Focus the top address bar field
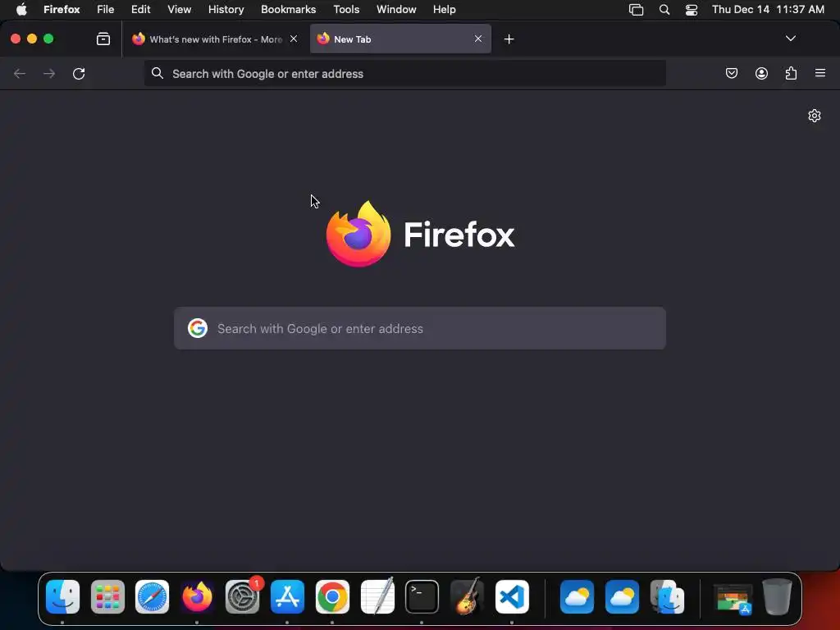The width and height of the screenshot is (840, 630). coord(405,73)
